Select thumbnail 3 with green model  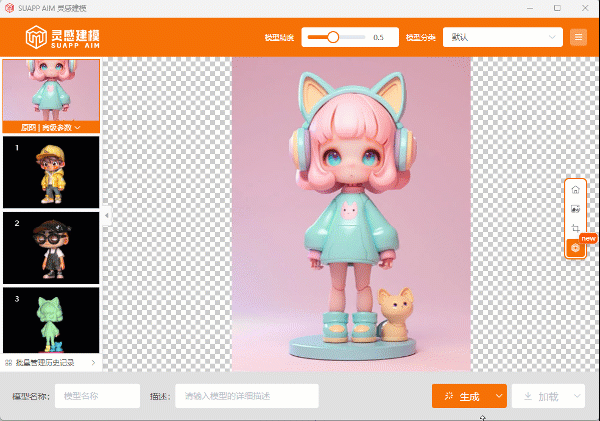[51, 321]
